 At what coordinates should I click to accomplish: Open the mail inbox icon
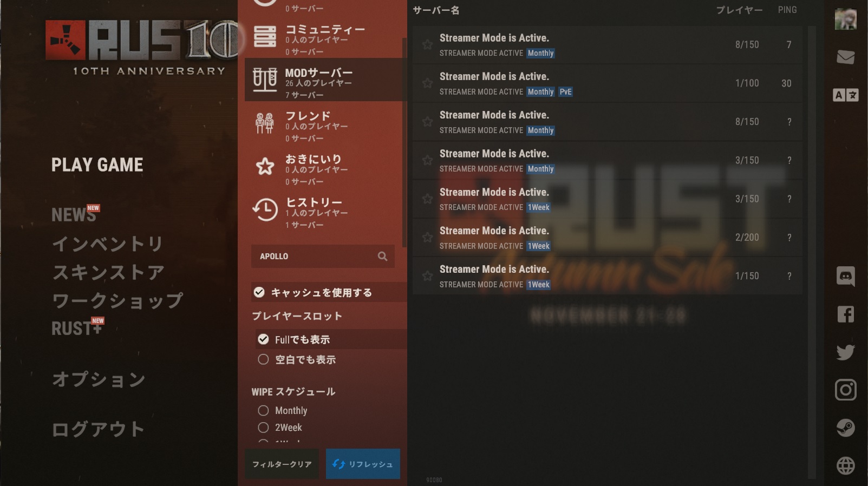click(x=845, y=57)
